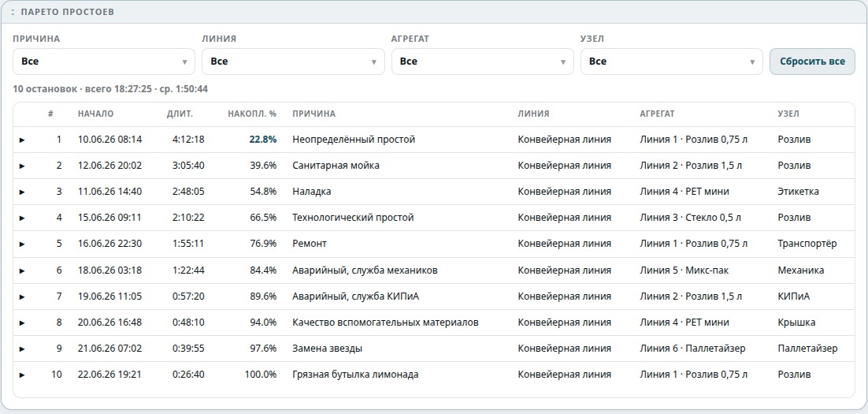Expand row 7 Аварийный, служба КИПиА
868x414 pixels.
pyautogui.click(x=22, y=297)
